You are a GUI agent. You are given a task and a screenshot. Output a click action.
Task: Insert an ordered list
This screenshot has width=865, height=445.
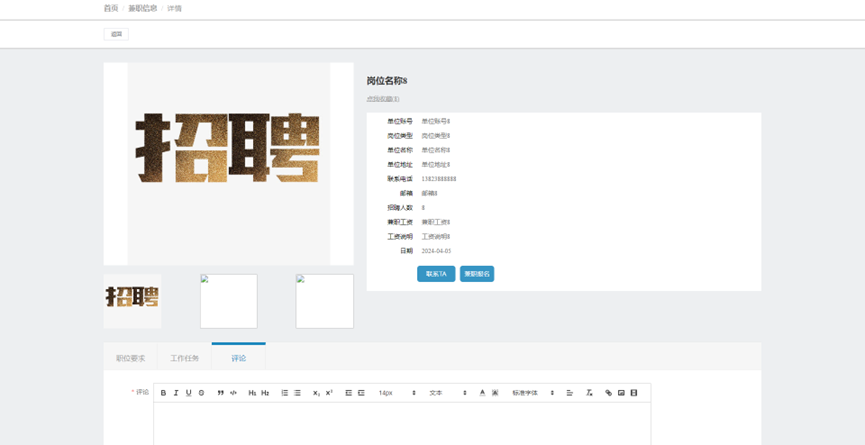[285, 393]
